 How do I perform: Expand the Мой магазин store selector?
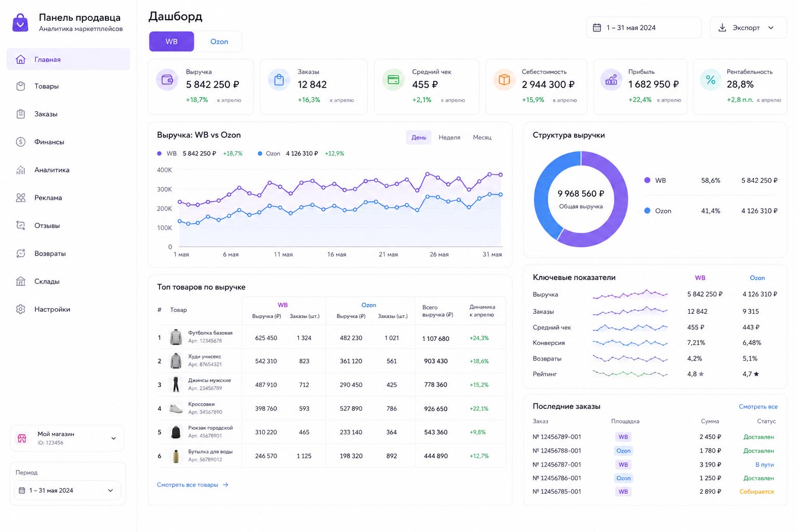(x=68, y=438)
